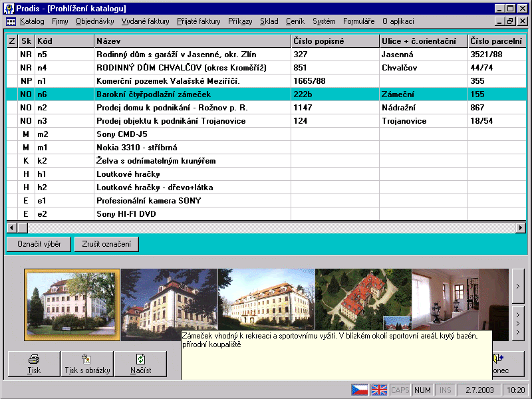Screen dimensions: 532x399
Task: Skip photos forward with triple arrow button
Action: point(518,323)
